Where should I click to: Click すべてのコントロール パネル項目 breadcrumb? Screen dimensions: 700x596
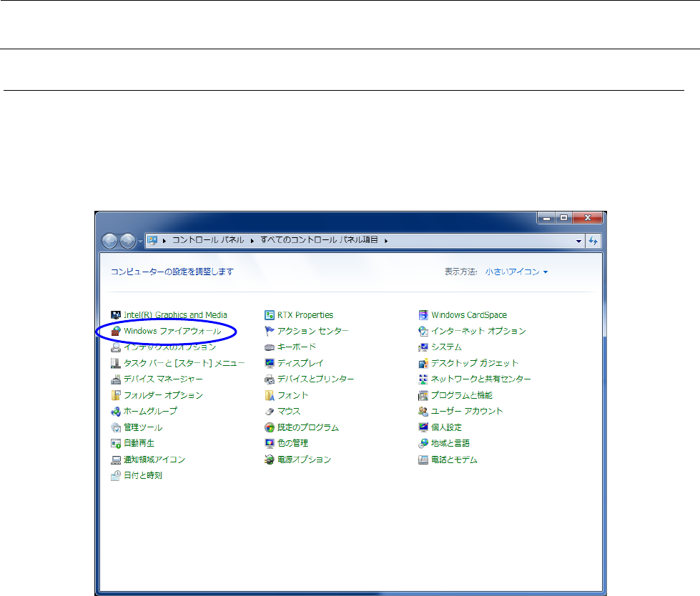pyautogui.click(x=319, y=240)
